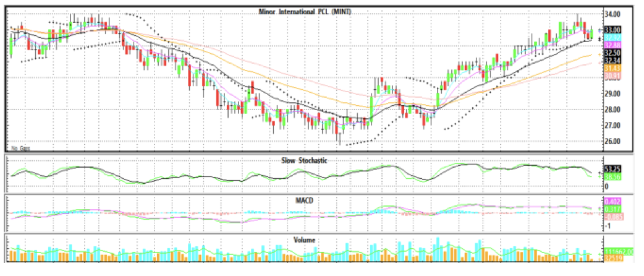Click the No Gaps label
The image size is (644, 276).
(20, 148)
